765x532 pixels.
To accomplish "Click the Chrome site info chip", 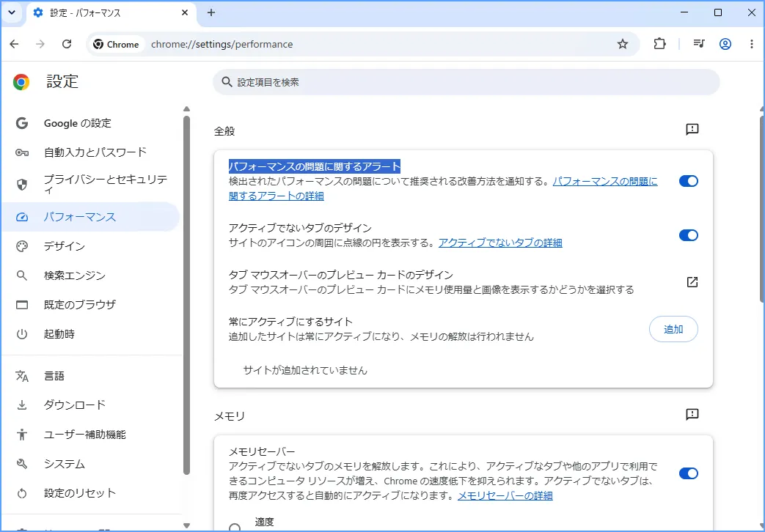I will point(116,45).
